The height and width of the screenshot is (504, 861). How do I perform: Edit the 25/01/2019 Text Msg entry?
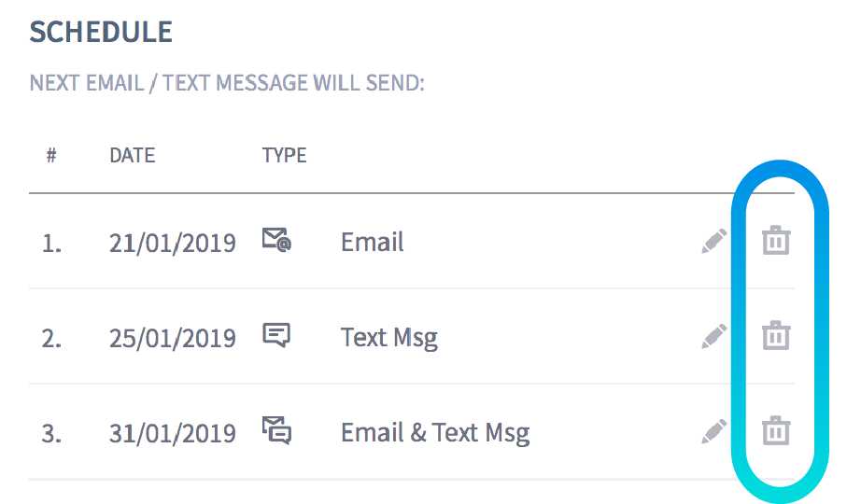(714, 336)
